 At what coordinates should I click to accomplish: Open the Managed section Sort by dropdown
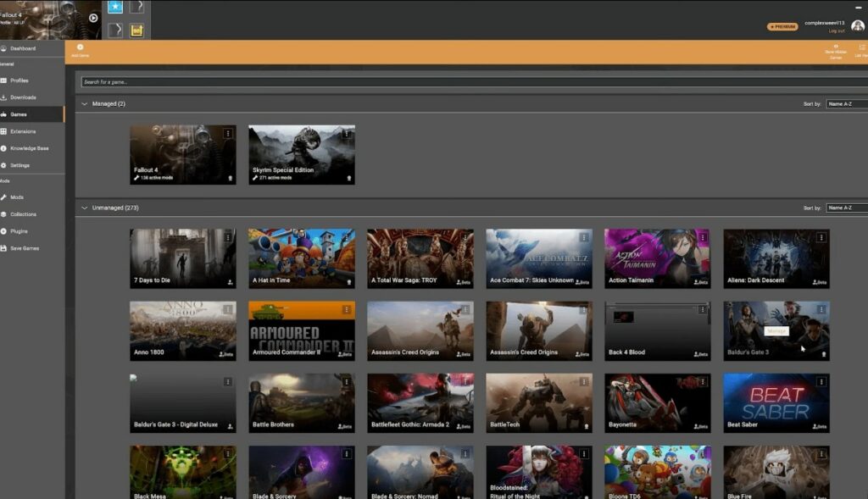pyautogui.click(x=846, y=103)
